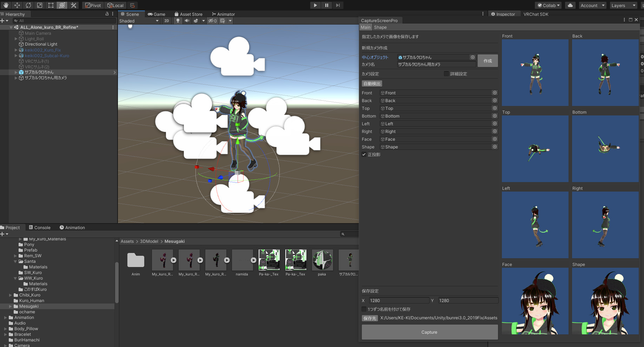The image size is (644, 347).
Task: Click the 自動検出 button
Action: tap(372, 84)
